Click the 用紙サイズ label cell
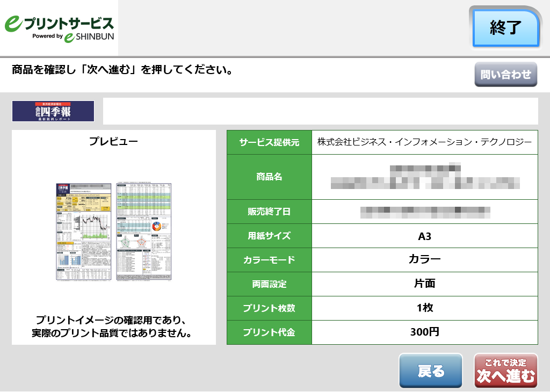Image resolution: width=550 pixels, height=392 pixels. (270, 236)
